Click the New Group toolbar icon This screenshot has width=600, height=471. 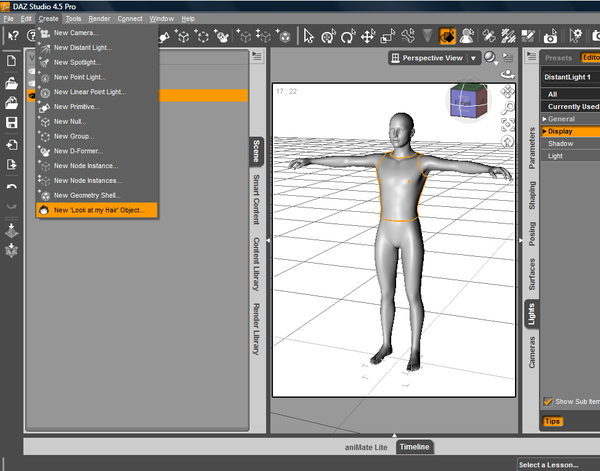pos(202,36)
